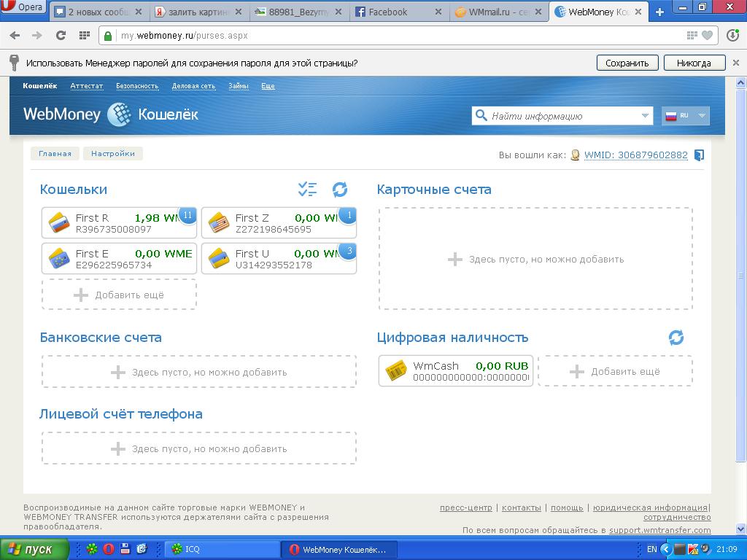Open the Деловая сеть menu item
The width and height of the screenshot is (747, 560).
(193, 86)
